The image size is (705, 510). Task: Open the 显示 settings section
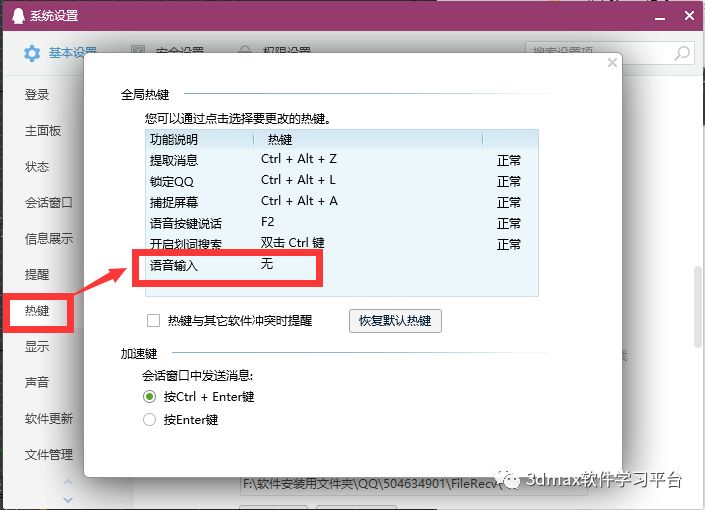(x=37, y=346)
